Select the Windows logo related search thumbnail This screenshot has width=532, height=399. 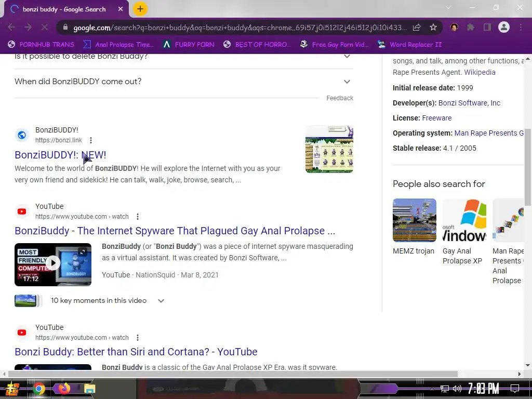click(x=464, y=220)
